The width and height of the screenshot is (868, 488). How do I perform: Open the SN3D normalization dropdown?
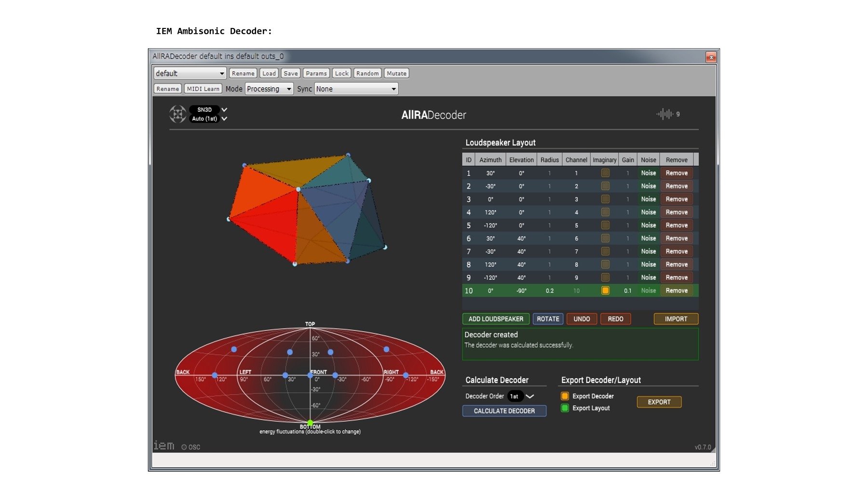coord(208,110)
